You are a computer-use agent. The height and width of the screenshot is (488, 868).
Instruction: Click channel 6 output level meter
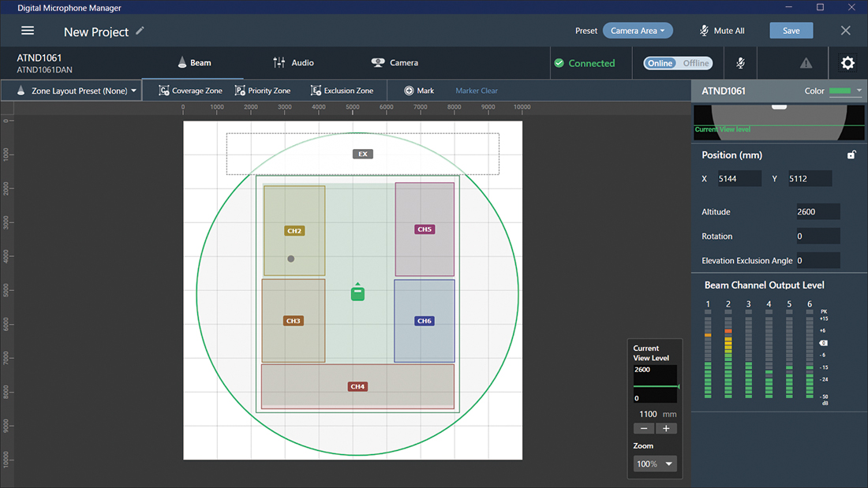[810, 354]
